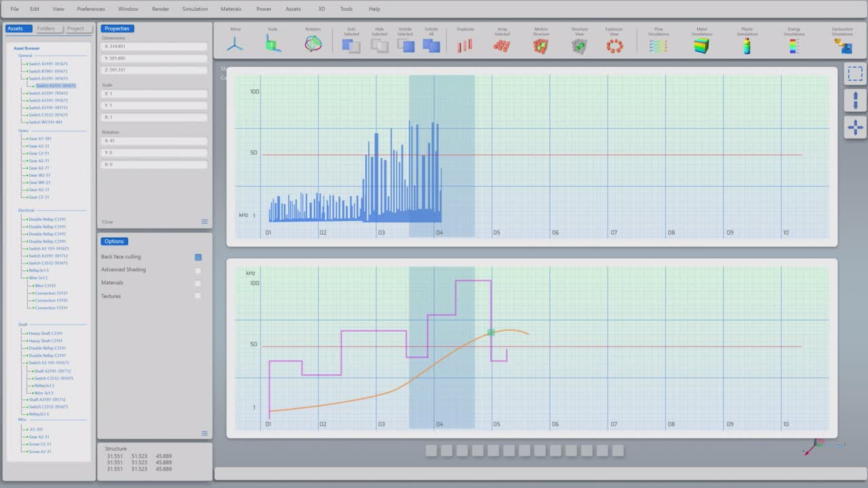Close the Properties panel

pos(107,222)
